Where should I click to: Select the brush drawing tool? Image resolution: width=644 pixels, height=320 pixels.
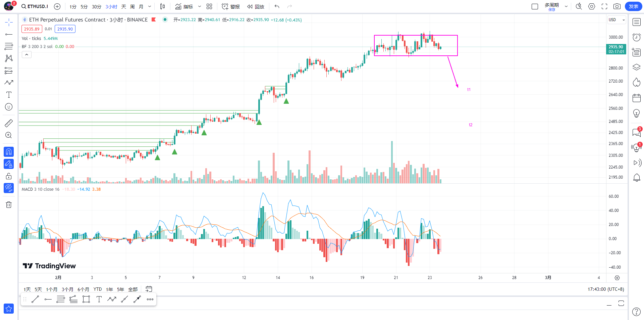point(9,83)
